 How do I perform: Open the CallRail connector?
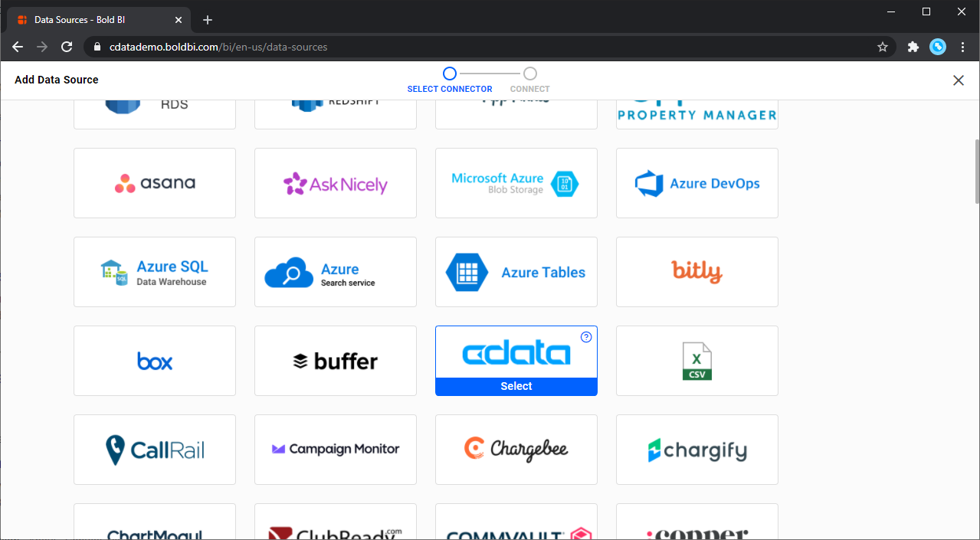point(155,450)
